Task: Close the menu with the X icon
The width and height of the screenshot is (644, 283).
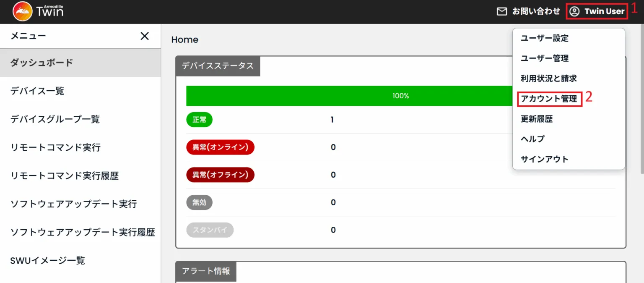Action: 144,36
